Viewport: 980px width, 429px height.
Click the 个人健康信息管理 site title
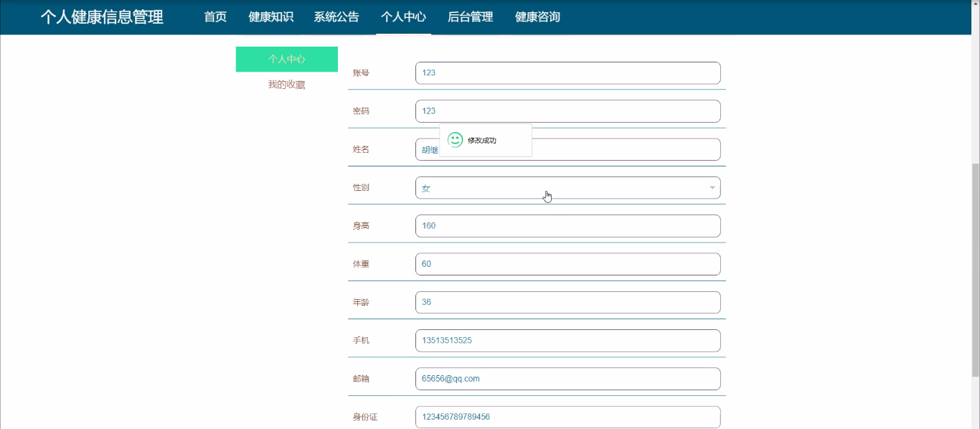point(102,17)
